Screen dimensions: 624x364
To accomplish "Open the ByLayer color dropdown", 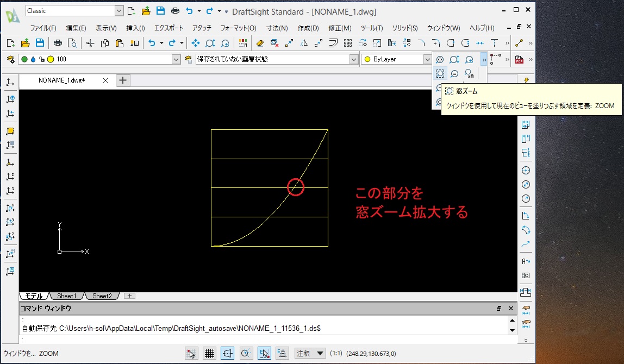I will click(427, 59).
